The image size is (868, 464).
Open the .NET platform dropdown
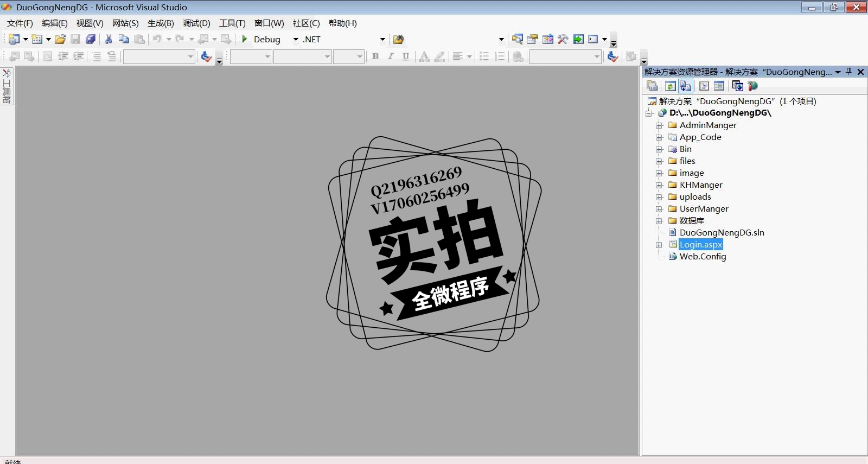[382, 39]
